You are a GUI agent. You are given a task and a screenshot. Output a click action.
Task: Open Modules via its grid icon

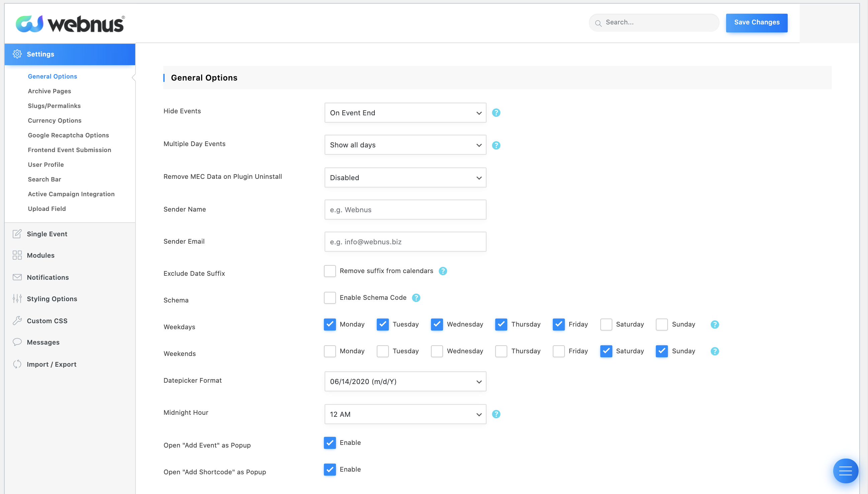17,255
